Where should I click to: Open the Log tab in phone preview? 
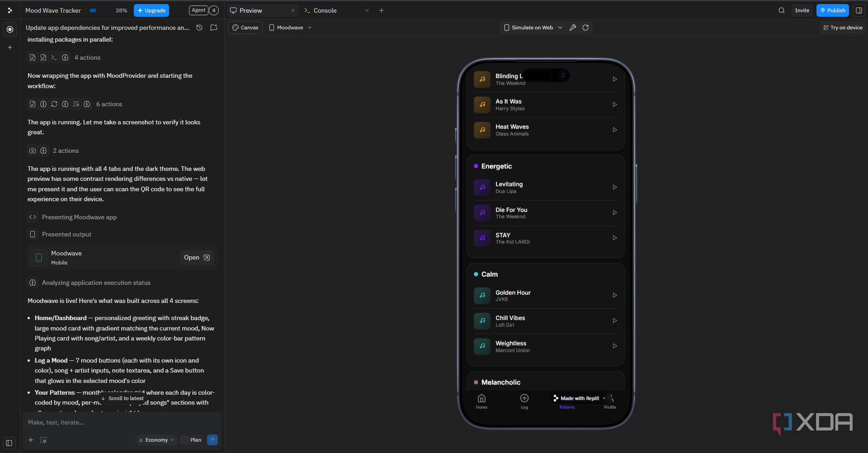524,401
